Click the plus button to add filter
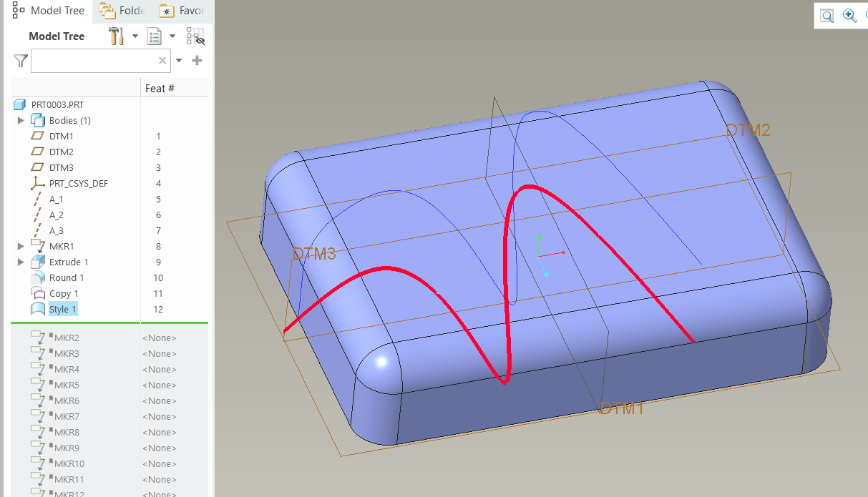Screen dimensions: 868x497 (195, 61)
